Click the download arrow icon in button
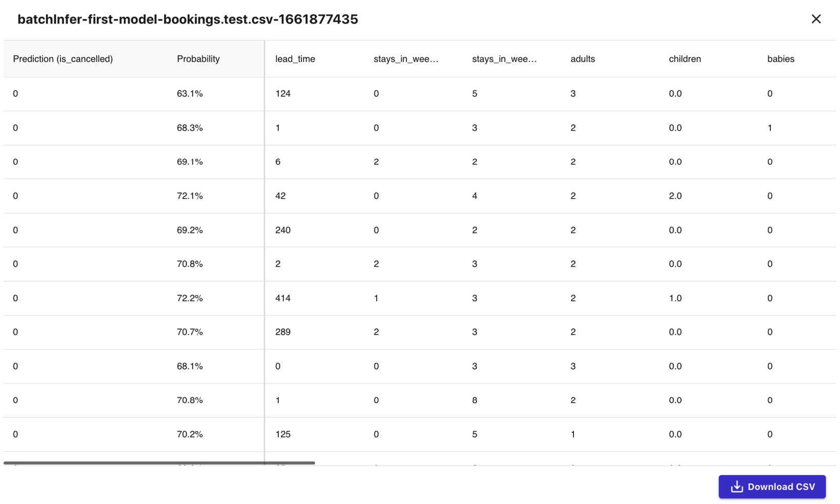840x504 pixels. point(736,487)
